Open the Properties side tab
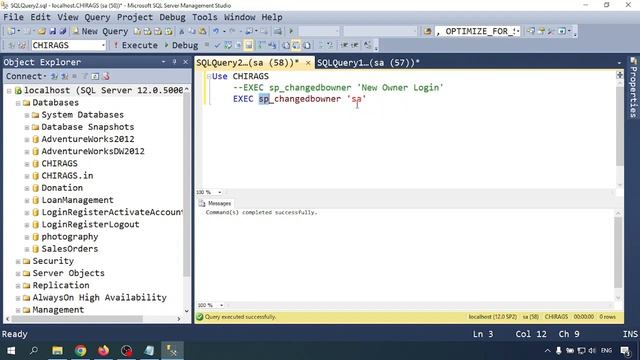This screenshot has height=360, width=640. tap(633, 87)
